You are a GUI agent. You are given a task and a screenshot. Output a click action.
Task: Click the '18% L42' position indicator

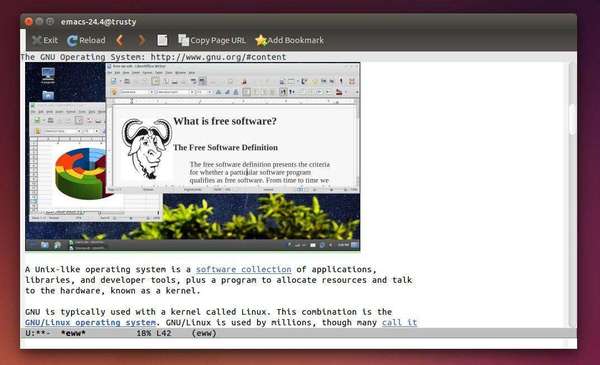tap(154, 333)
